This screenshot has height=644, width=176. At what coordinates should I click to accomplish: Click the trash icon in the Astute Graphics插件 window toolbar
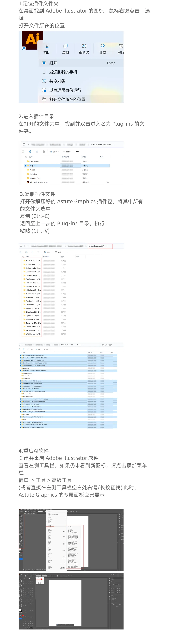38,252
